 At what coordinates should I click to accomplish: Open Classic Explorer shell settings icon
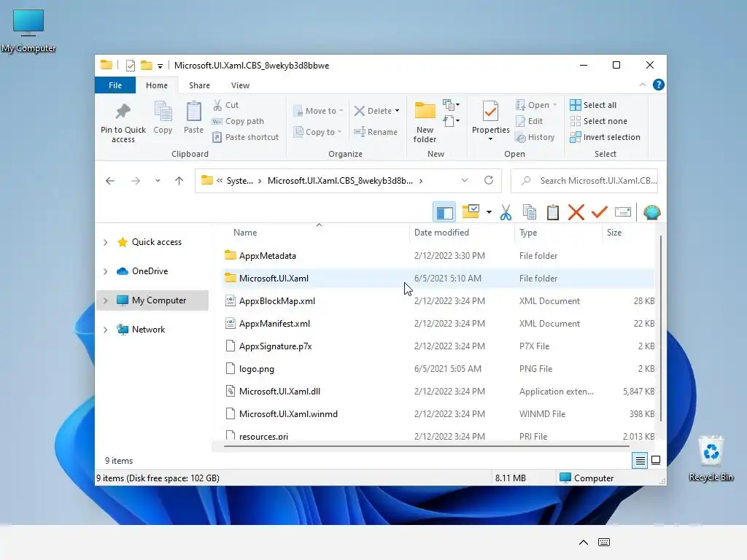point(651,212)
